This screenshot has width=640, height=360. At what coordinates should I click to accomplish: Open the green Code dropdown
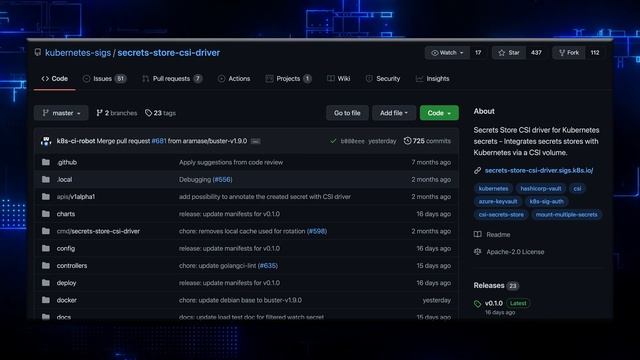[x=439, y=113]
